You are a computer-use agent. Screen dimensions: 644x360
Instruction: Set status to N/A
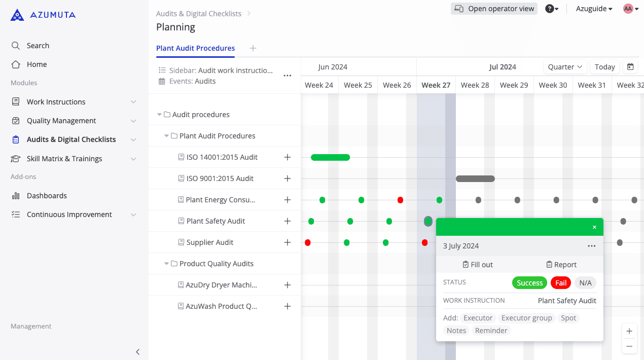tap(585, 283)
